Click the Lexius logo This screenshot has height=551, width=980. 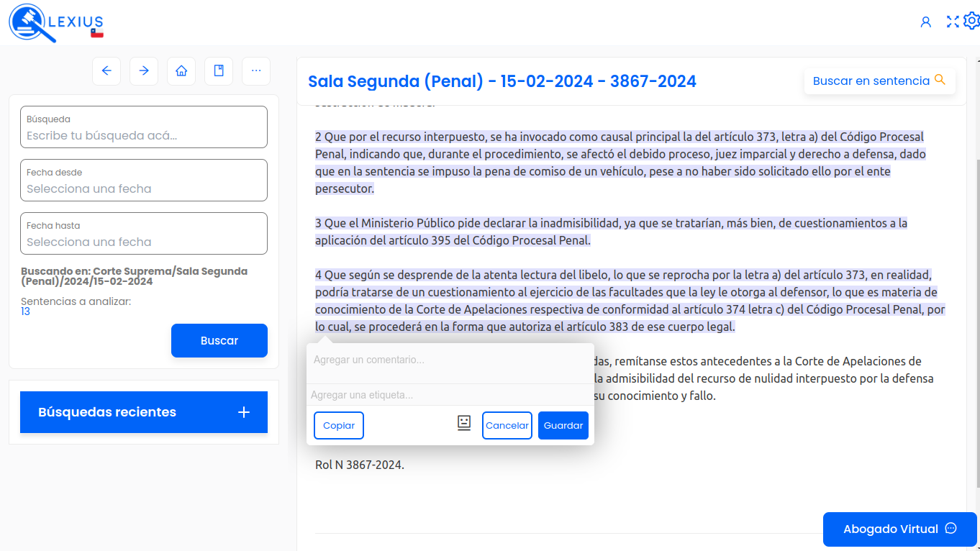pyautogui.click(x=56, y=23)
